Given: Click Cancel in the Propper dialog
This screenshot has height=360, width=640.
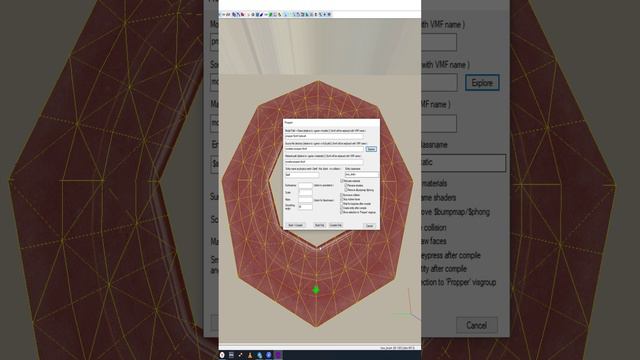Looking at the screenshot, I should [369, 226].
